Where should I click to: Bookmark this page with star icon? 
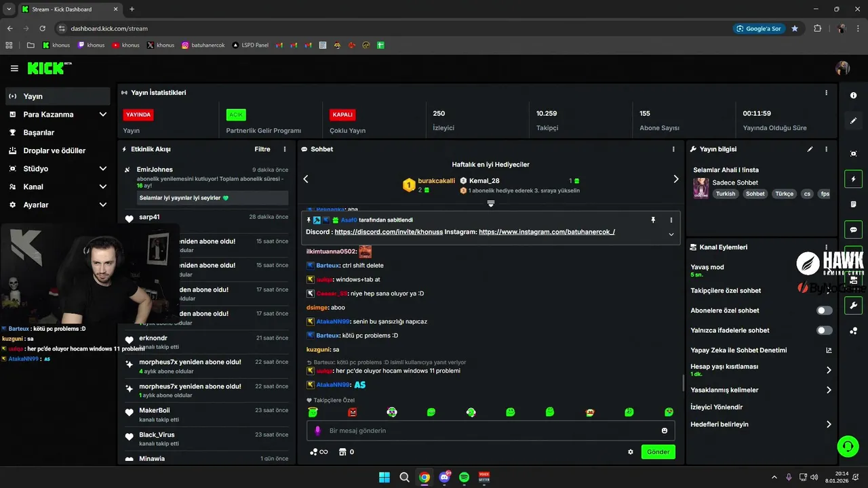(795, 28)
